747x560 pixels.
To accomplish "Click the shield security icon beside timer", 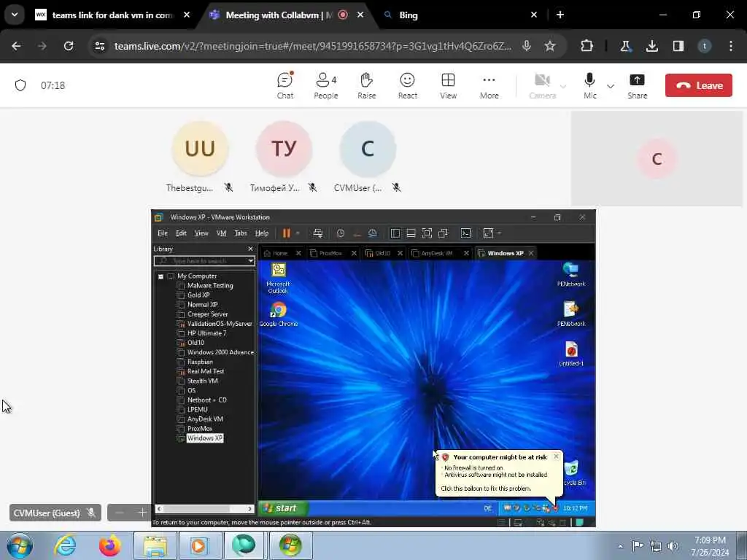I will click(x=20, y=85).
